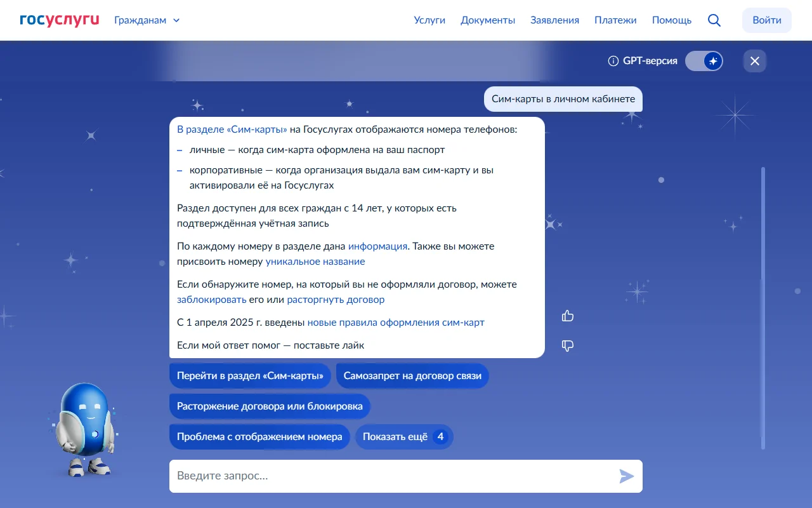Open the Услуги menu
Viewport: 812px width, 508px height.
pyautogui.click(x=429, y=20)
